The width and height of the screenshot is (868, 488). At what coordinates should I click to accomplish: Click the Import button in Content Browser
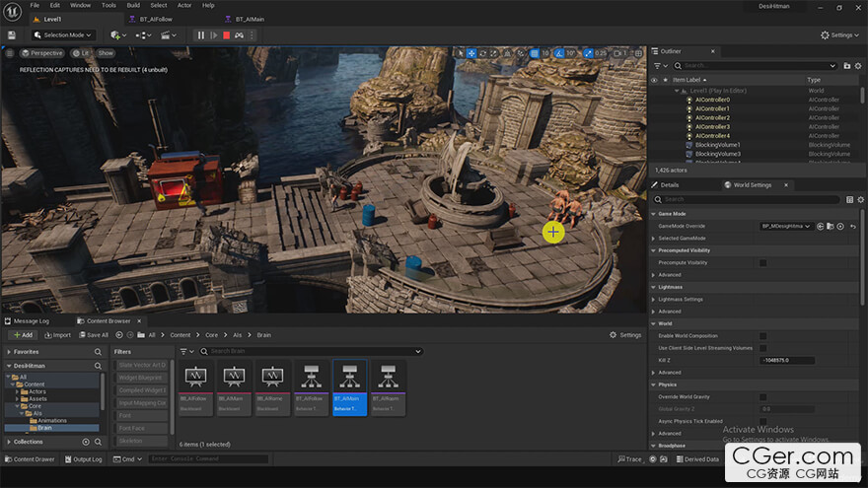(x=57, y=335)
